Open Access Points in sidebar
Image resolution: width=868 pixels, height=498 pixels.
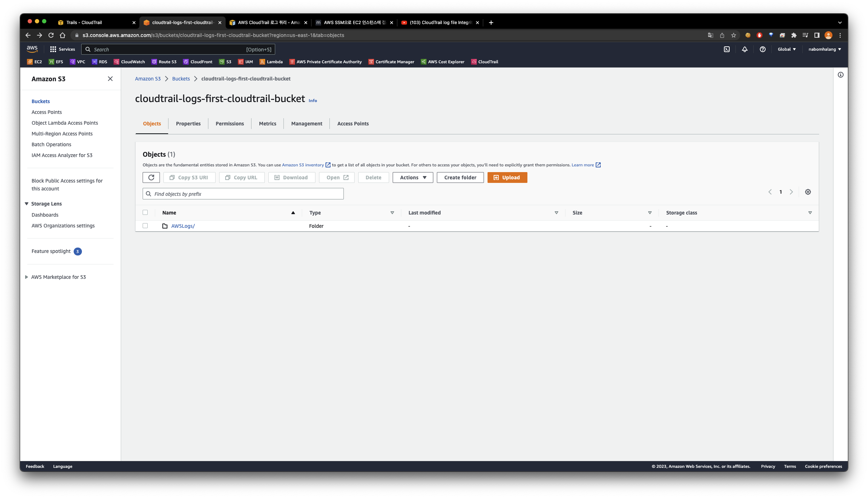tap(47, 112)
